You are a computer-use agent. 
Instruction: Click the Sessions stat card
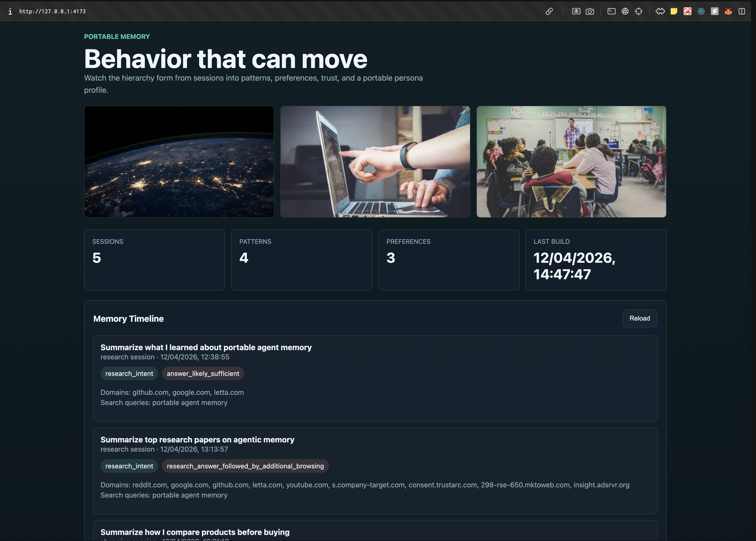pyautogui.click(x=155, y=260)
